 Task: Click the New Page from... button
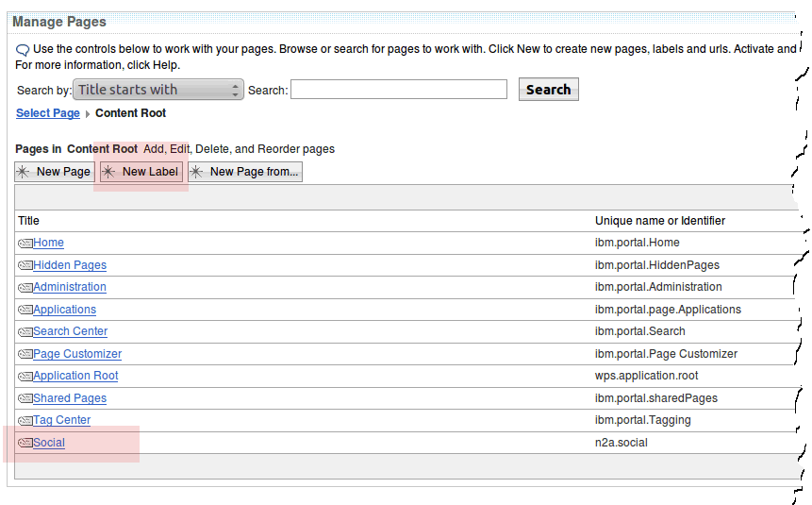[x=245, y=172]
